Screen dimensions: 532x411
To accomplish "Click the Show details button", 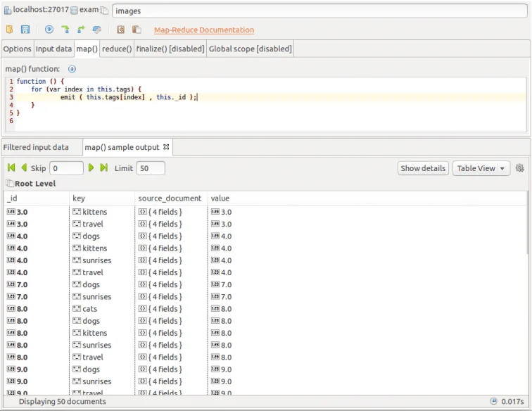I will click(423, 168).
